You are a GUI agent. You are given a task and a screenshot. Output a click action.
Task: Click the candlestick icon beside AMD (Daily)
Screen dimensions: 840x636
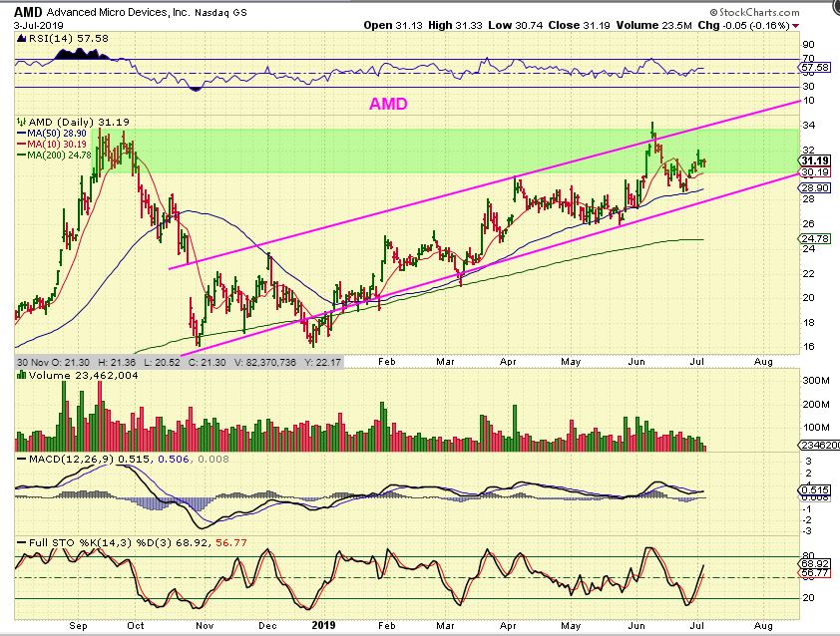(21, 122)
